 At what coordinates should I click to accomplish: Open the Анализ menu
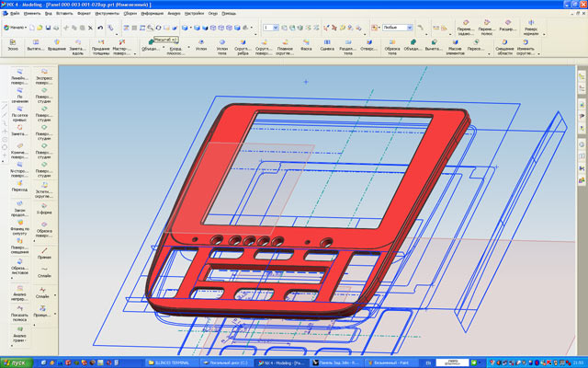point(174,14)
